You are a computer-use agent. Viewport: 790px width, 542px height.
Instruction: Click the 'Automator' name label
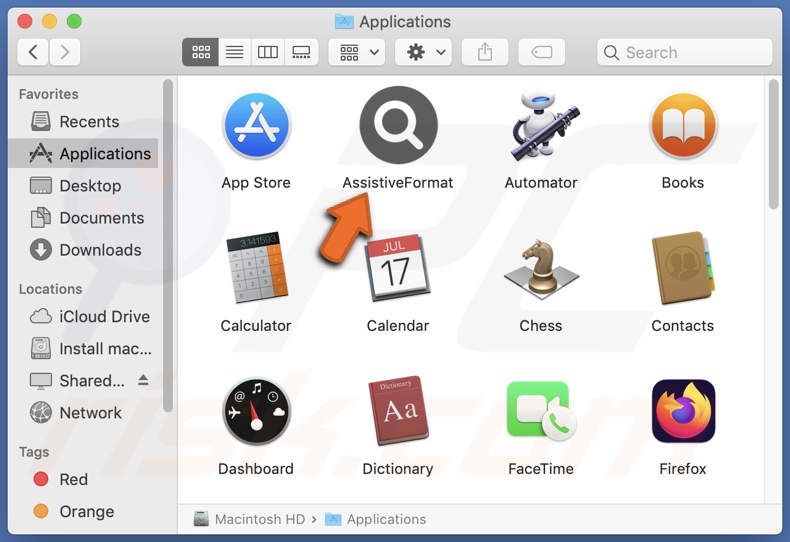(x=541, y=182)
